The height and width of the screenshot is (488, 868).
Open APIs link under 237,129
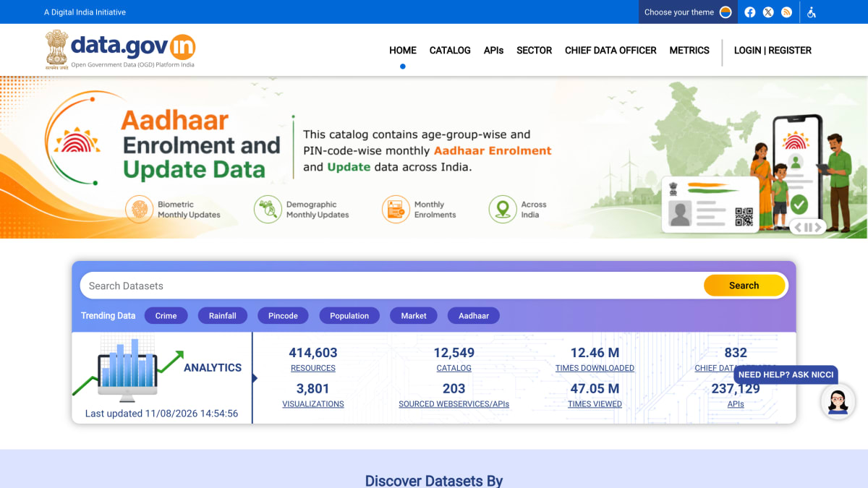[736, 404]
